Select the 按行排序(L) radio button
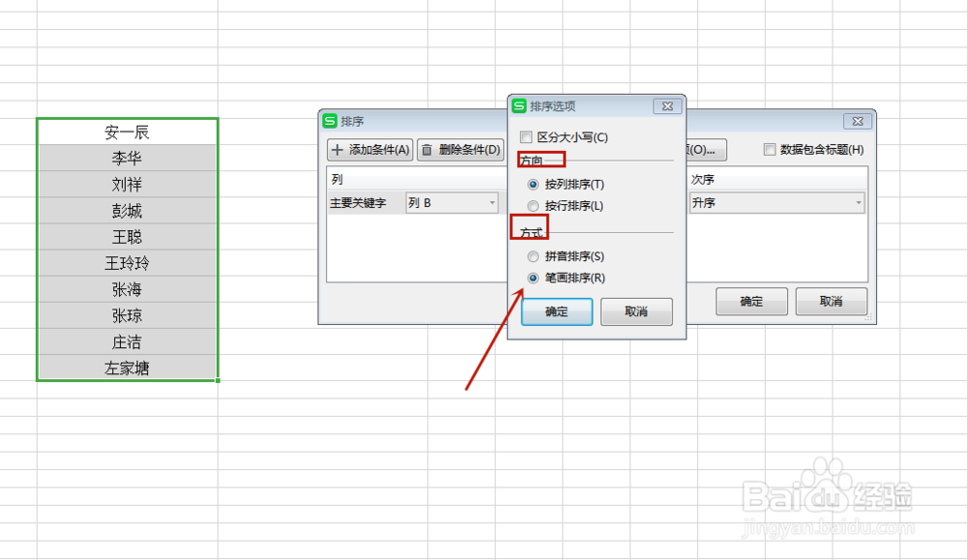Viewport: 968px width, 560px height. 533,205
